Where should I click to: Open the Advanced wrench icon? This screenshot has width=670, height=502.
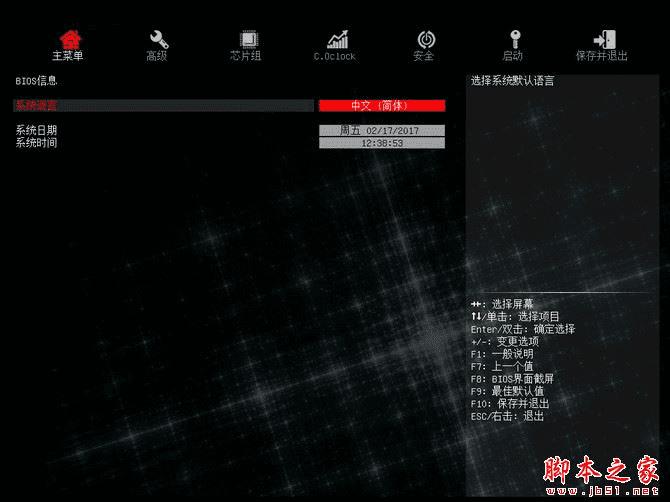tap(159, 39)
